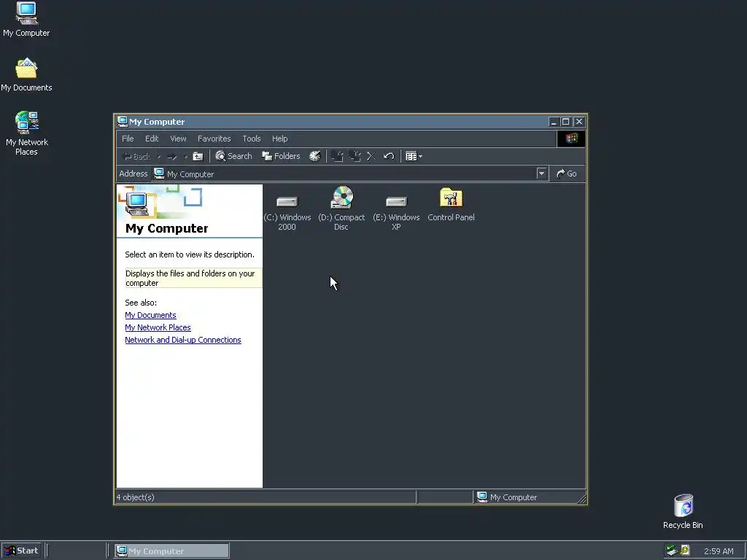Click the Copy To toolbar icon
Screen dimensions: 747x560
(x=355, y=156)
